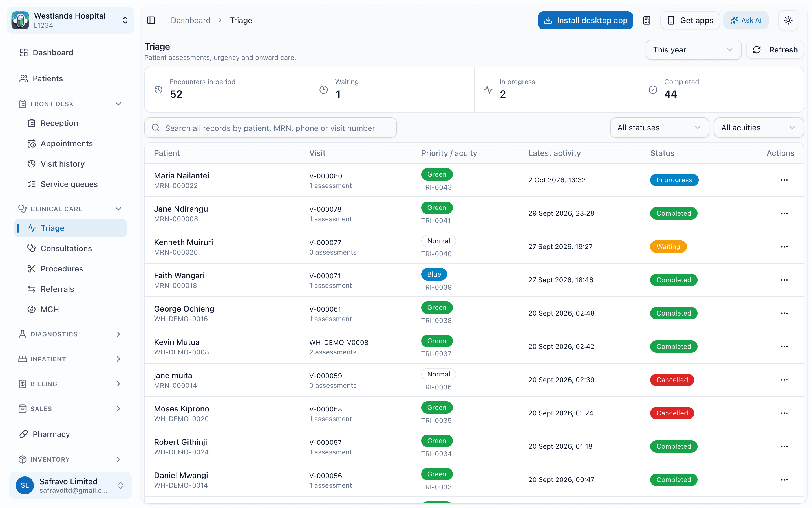This screenshot has height=508, width=812.
Task: Switch theme with the sun icon
Action: (788, 21)
